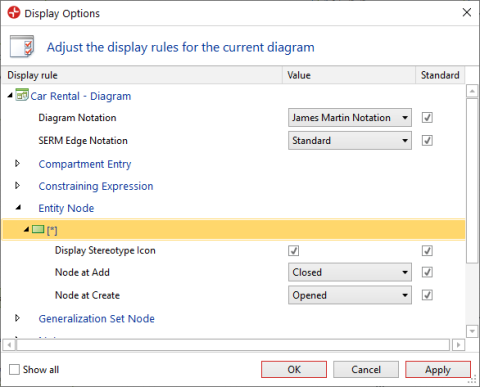Viewport: 480px width, 387px height.
Task: Click the vertical scrollbar thumb
Action: click(472, 181)
